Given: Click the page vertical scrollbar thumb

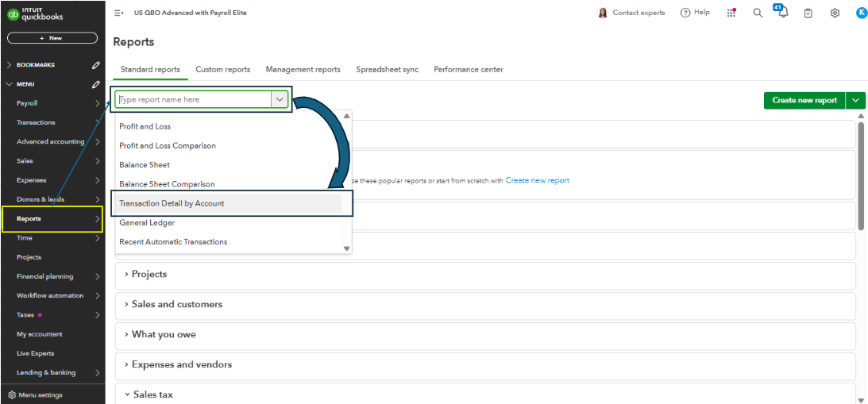Looking at the screenshot, I should tap(861, 175).
